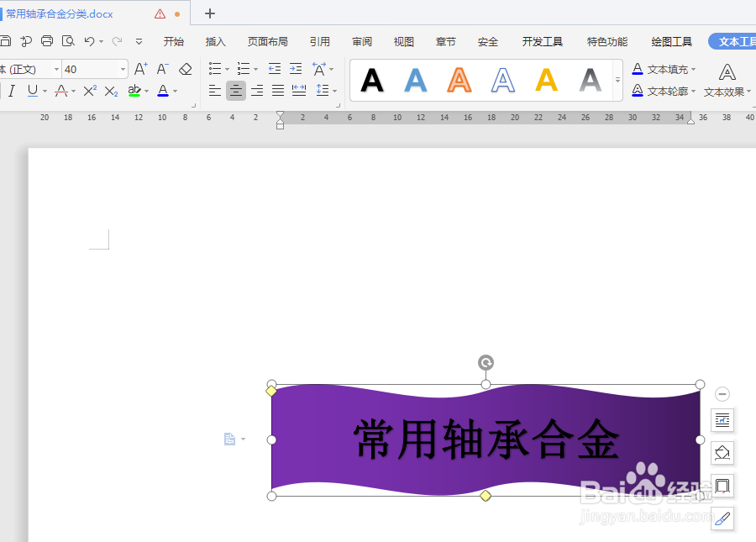756x542 pixels.
Task: Open font name dropdown (正文)
Action: click(x=56, y=70)
